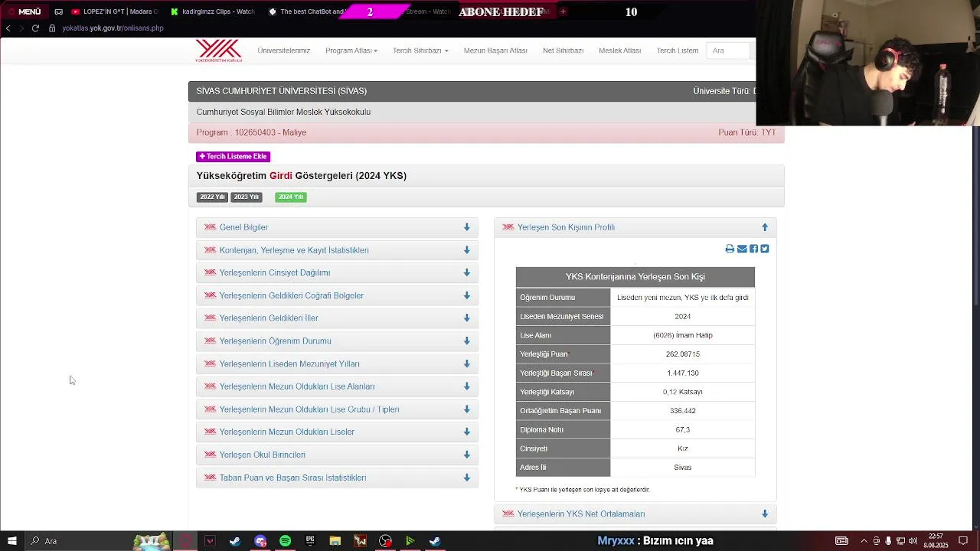
Task: Expand Yerleşenlerin Geldikleri İller arrow
Action: 466,318
